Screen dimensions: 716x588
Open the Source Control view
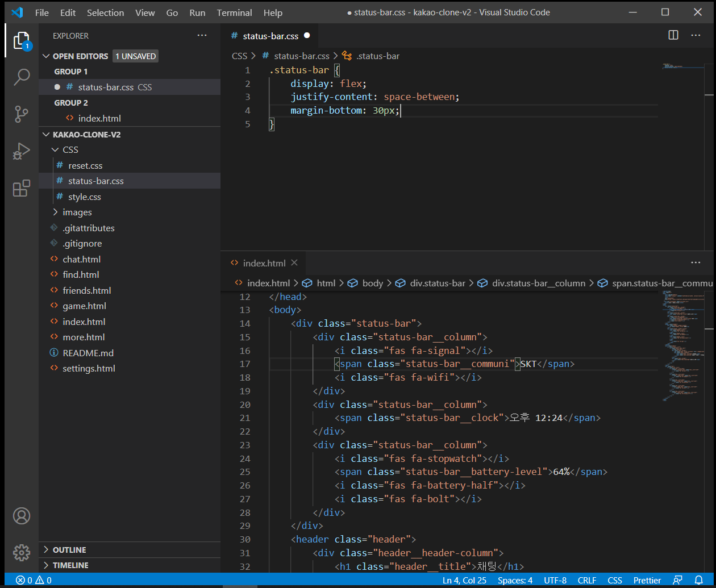tap(22, 114)
